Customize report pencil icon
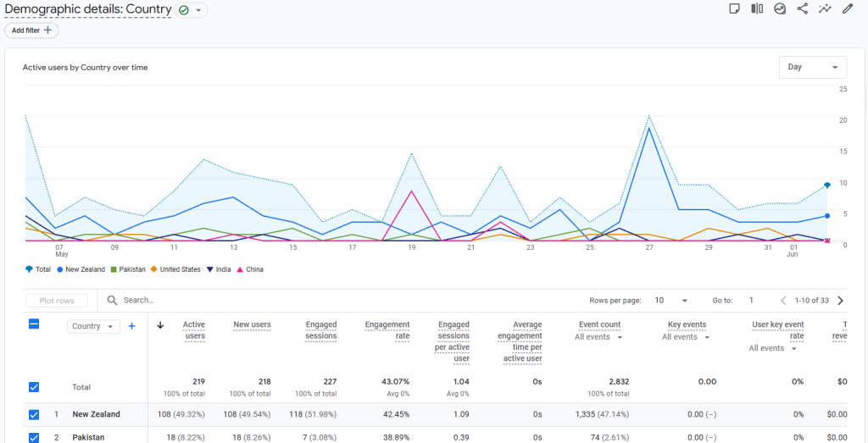The height and width of the screenshot is (443, 868). tap(848, 8)
